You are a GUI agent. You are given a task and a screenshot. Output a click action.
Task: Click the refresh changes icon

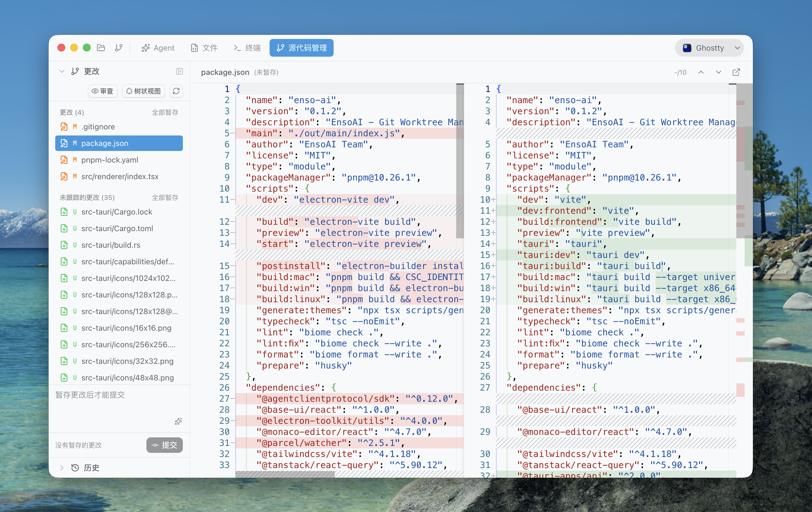[176, 91]
